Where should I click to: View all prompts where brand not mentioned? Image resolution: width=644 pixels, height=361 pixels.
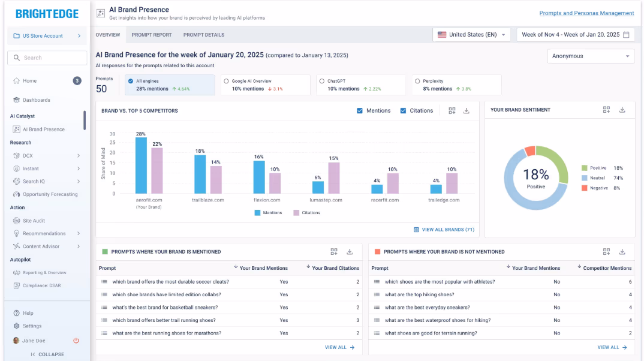pyautogui.click(x=612, y=347)
